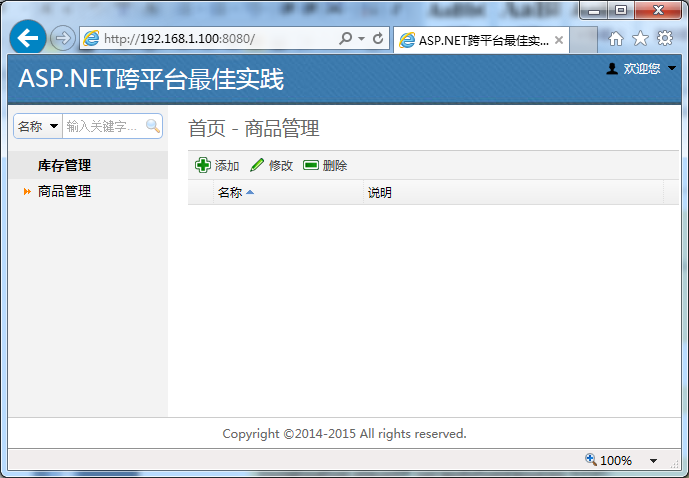689x478 pixels.
Task: Click the green pencil 修改 icon
Action: pos(257,165)
